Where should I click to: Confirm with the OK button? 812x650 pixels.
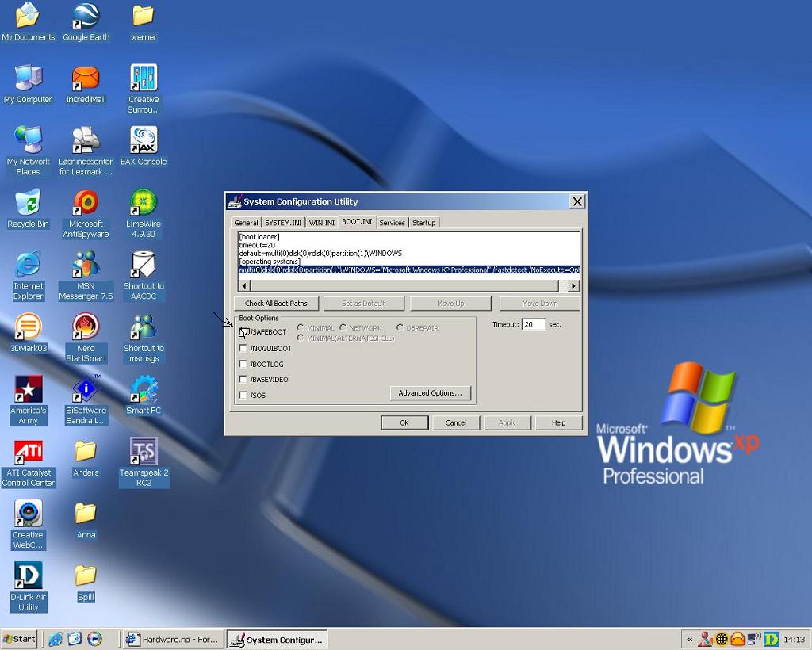pos(404,422)
